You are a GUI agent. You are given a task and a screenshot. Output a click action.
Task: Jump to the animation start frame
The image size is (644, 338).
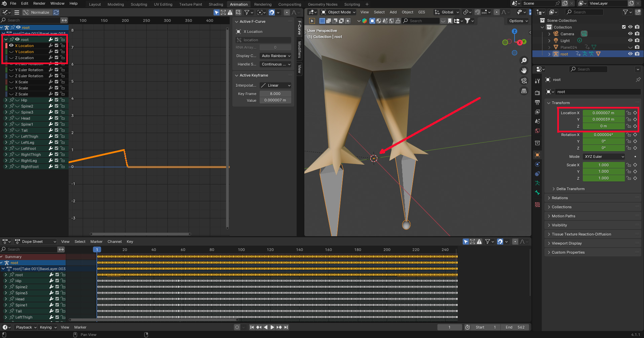(x=252, y=327)
